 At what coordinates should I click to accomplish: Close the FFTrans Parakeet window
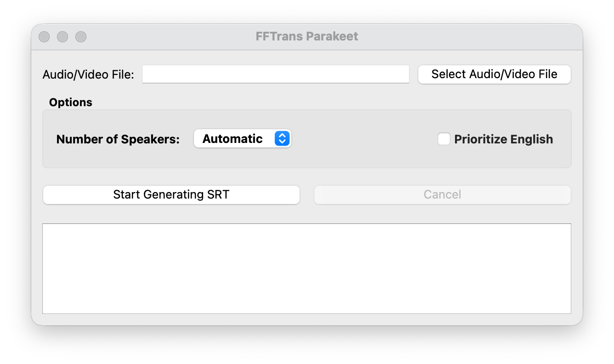pyautogui.click(x=44, y=37)
